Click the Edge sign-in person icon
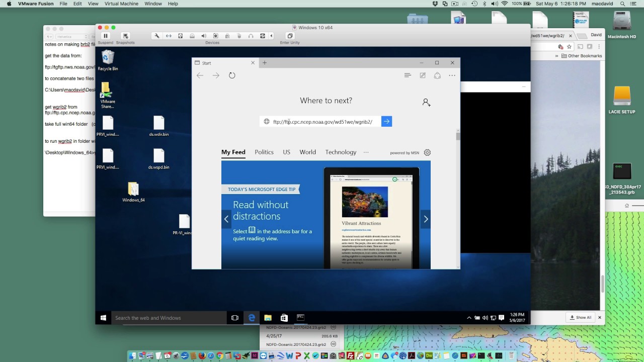 [x=426, y=102]
